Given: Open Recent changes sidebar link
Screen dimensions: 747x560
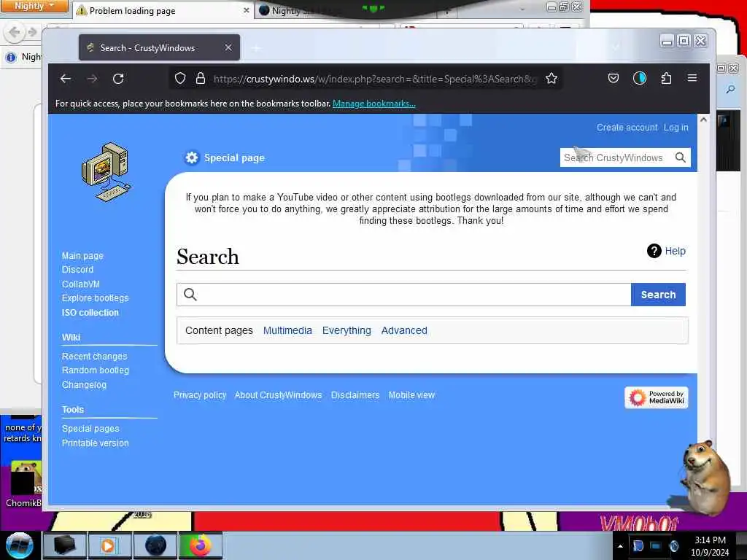Looking at the screenshot, I should coord(94,356).
